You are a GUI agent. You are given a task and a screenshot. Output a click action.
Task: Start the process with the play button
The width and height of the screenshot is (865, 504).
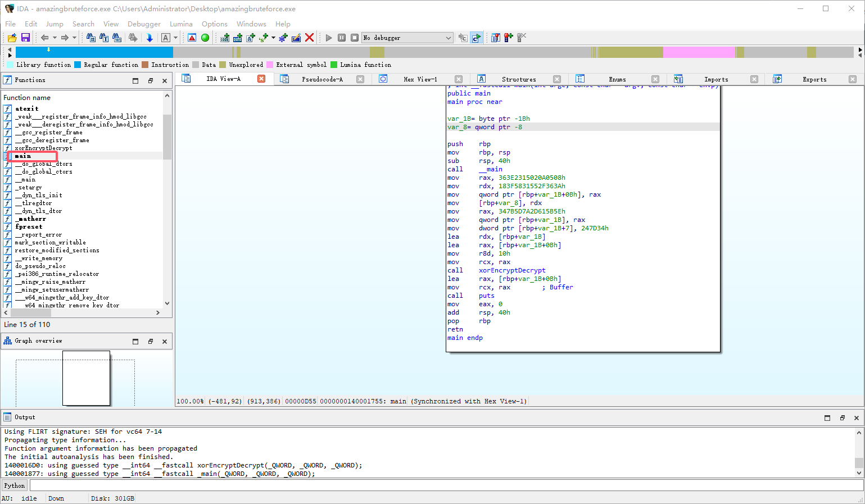tap(329, 38)
